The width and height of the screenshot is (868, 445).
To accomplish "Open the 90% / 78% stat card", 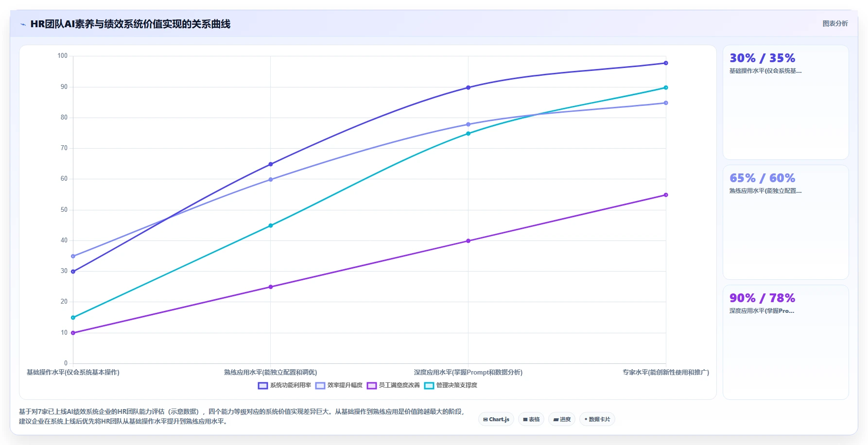I will 786,342.
